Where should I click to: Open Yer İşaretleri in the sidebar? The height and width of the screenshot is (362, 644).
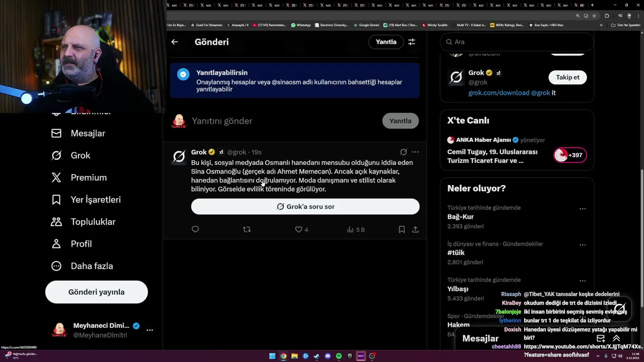86,200
